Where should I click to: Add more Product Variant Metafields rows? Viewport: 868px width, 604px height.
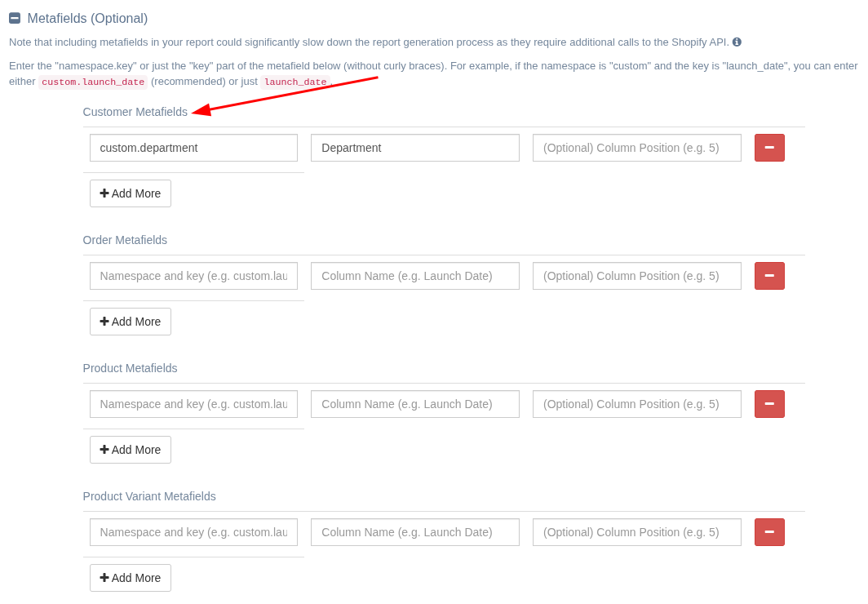point(130,578)
